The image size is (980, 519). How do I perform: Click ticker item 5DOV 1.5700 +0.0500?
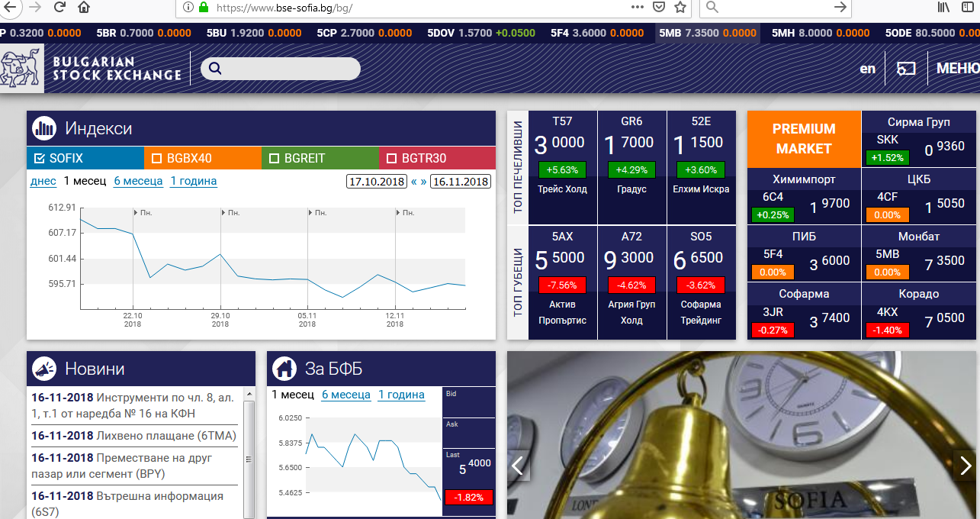point(480,33)
